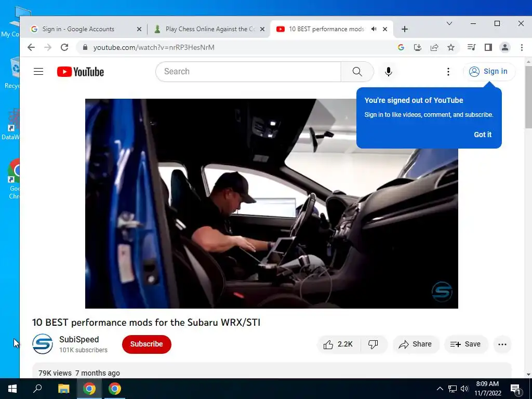This screenshot has height=399, width=532.
Task: Subscribe to the SubiSpeed channel
Action: tap(147, 344)
